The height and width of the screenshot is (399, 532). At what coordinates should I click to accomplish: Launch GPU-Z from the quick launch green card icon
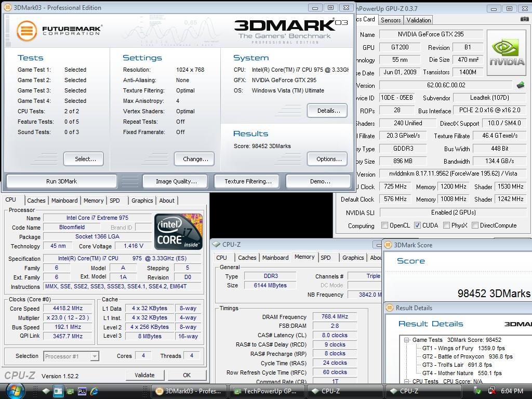click(x=70, y=391)
